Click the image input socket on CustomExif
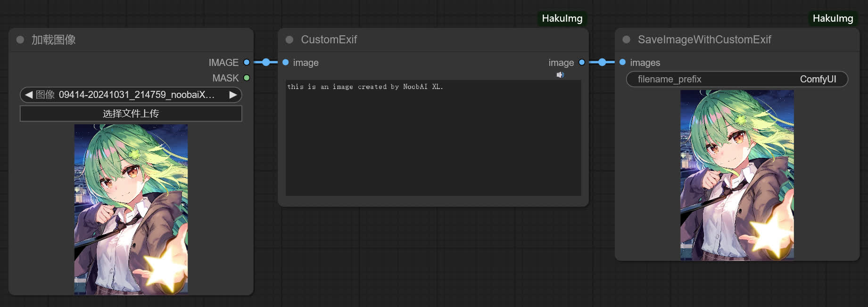 point(285,62)
